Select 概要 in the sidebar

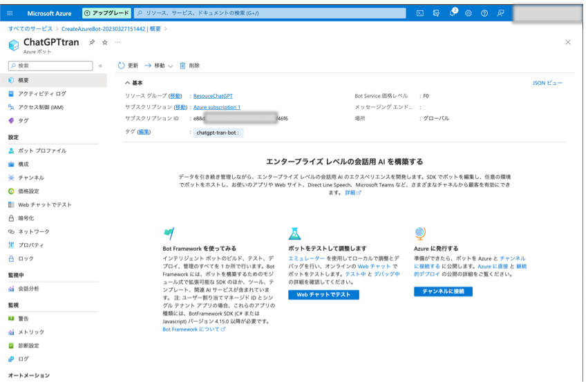(x=53, y=80)
